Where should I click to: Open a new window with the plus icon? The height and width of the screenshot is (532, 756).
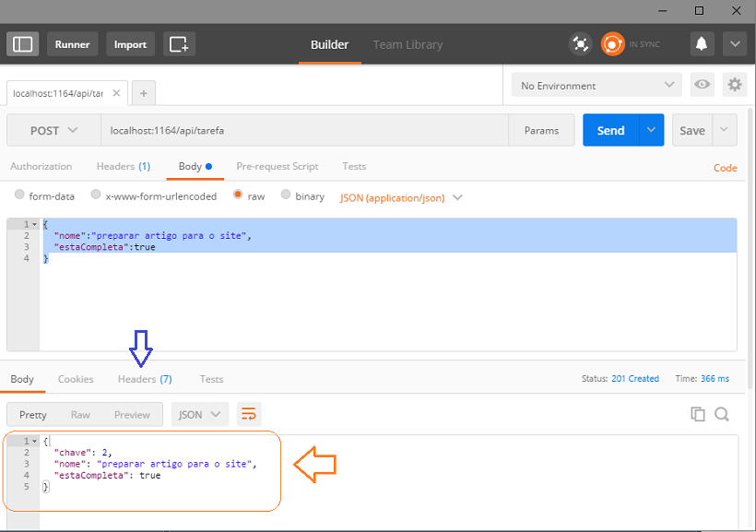point(180,44)
